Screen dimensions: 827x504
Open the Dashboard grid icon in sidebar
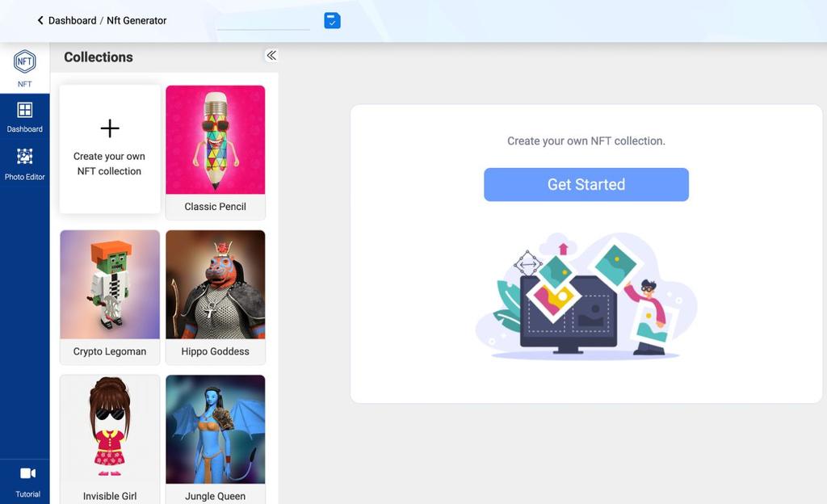[x=25, y=110]
